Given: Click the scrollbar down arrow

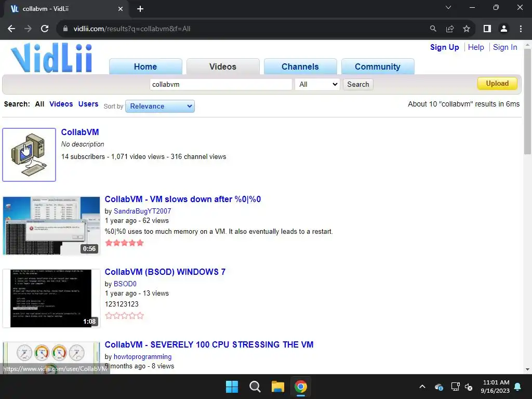Looking at the screenshot, I should tap(527, 369).
